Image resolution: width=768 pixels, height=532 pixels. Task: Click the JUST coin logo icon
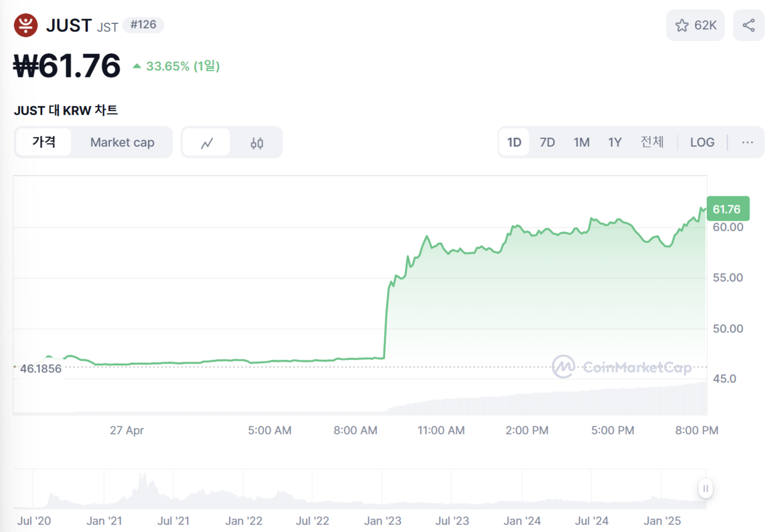point(26,25)
